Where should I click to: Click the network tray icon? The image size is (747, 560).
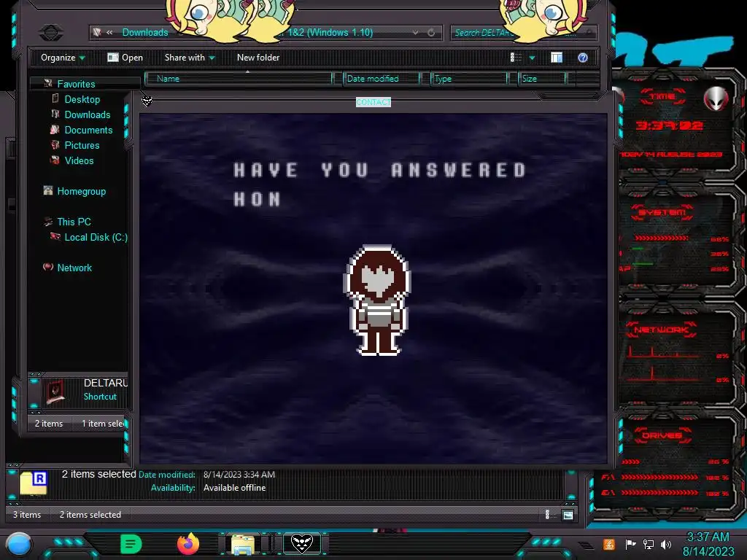coord(649,544)
